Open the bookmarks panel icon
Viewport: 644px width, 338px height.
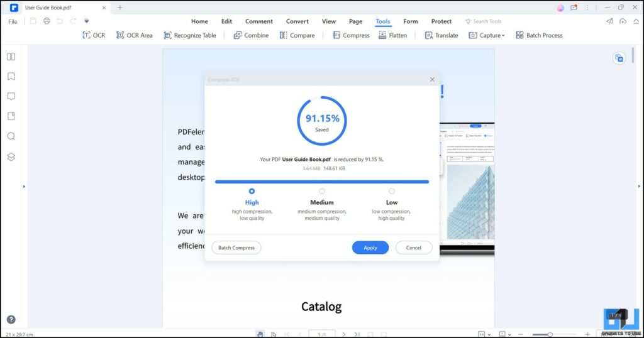(11, 76)
